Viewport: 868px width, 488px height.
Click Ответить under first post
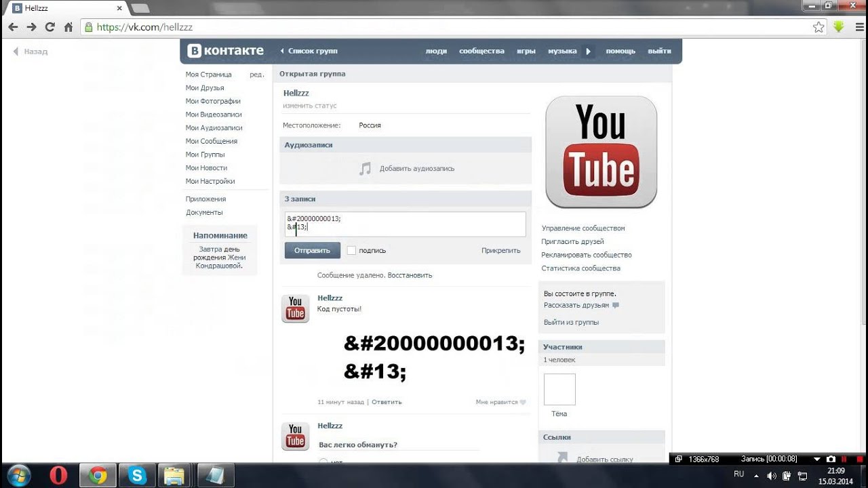(387, 402)
